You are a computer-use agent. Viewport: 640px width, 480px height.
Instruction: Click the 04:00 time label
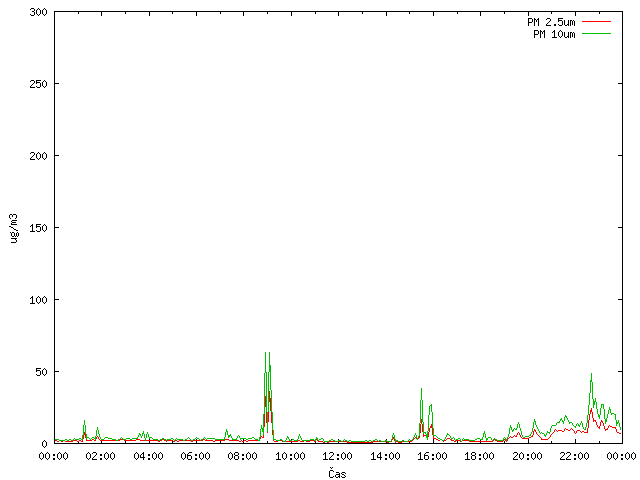[x=148, y=456]
